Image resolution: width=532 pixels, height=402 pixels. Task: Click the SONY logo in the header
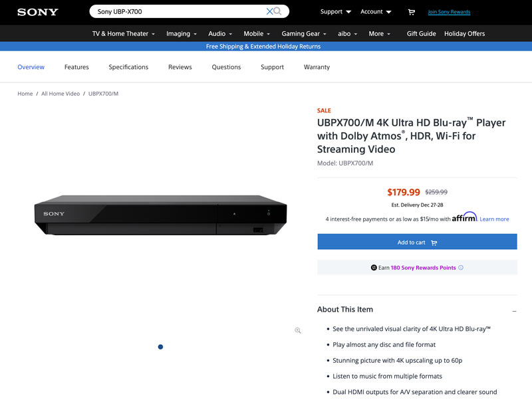click(x=37, y=11)
